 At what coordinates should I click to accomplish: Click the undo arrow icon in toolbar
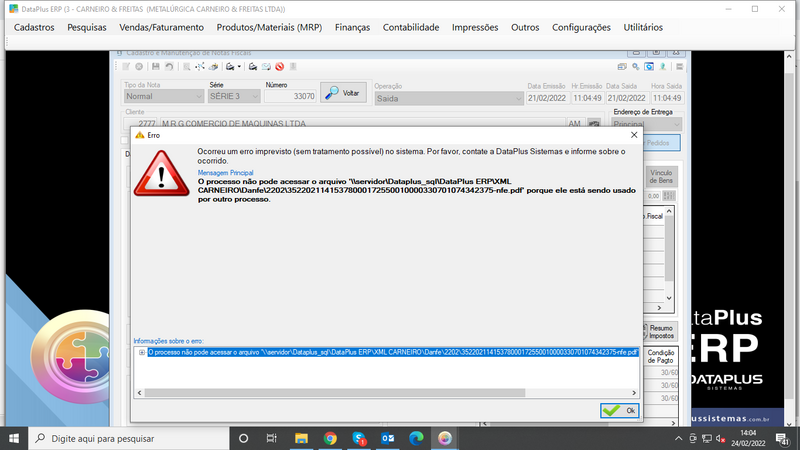pyautogui.click(x=169, y=66)
